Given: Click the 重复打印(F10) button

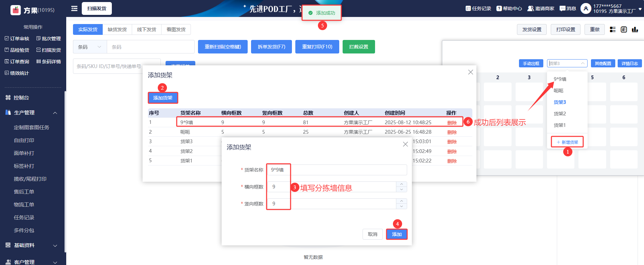Looking at the screenshot, I should point(317,47).
